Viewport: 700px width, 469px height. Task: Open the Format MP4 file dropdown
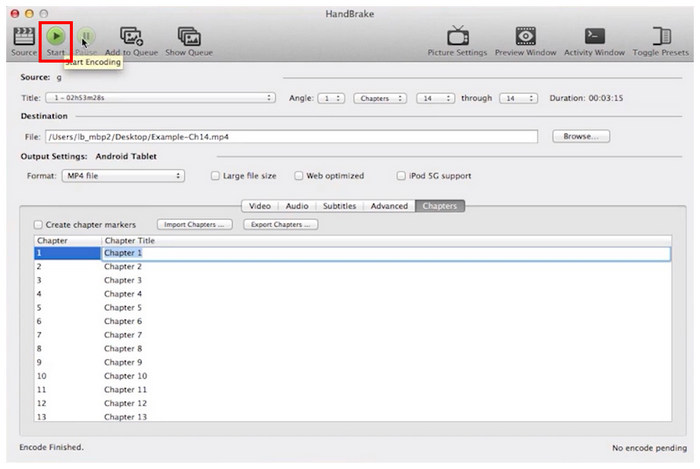[123, 176]
